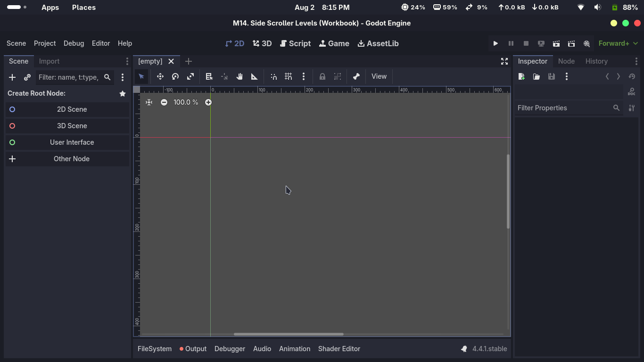Click the pause running project button
Image resolution: width=644 pixels, height=362 pixels.
pos(511,43)
